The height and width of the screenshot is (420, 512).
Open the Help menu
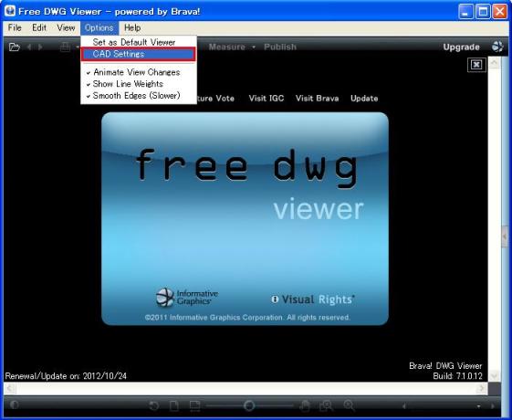coord(132,27)
